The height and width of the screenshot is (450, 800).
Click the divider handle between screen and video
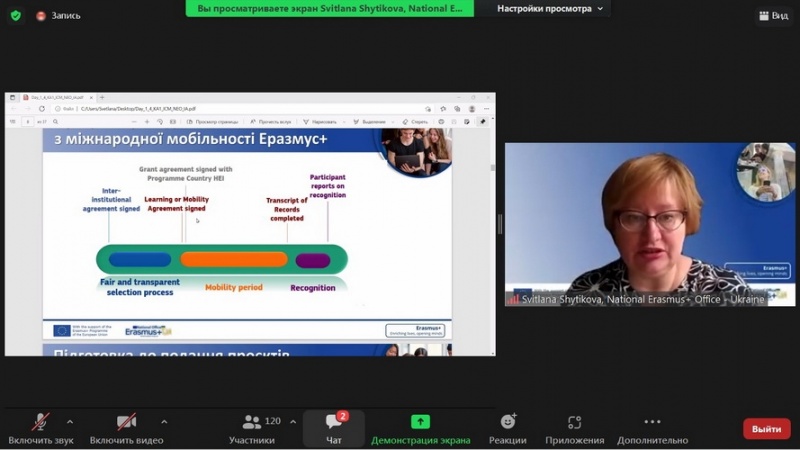point(500,224)
